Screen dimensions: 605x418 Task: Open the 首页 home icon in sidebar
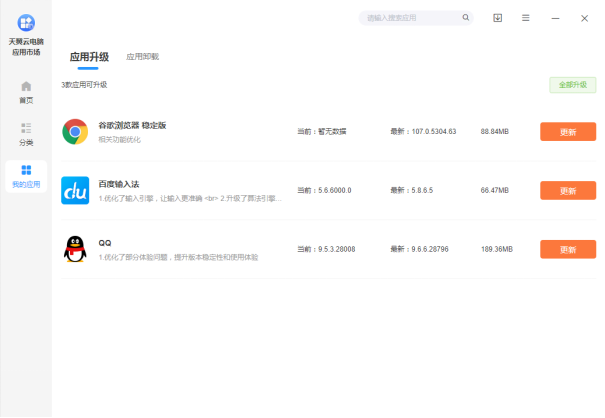coord(26,87)
